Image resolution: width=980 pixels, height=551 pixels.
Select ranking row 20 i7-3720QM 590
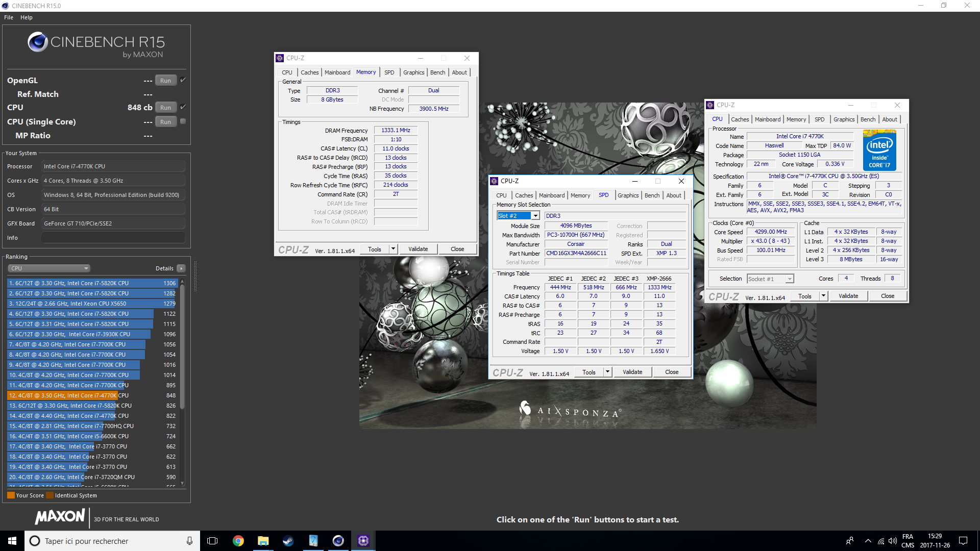(x=92, y=477)
